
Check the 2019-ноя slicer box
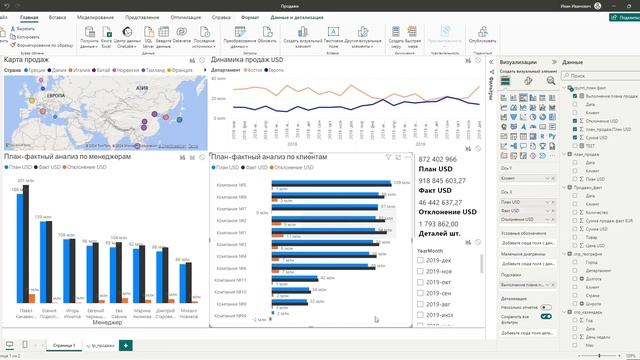coord(420,271)
